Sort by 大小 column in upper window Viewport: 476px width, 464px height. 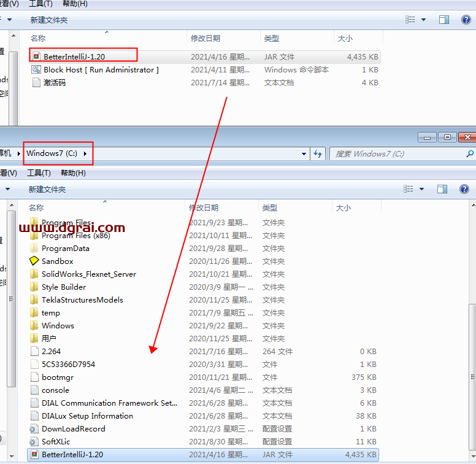(345, 38)
